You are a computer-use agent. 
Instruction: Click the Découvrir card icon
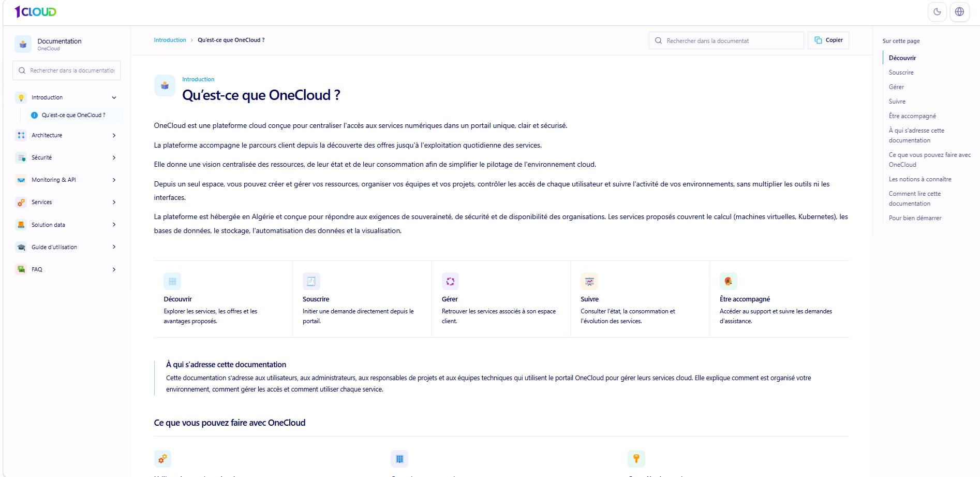(x=172, y=281)
